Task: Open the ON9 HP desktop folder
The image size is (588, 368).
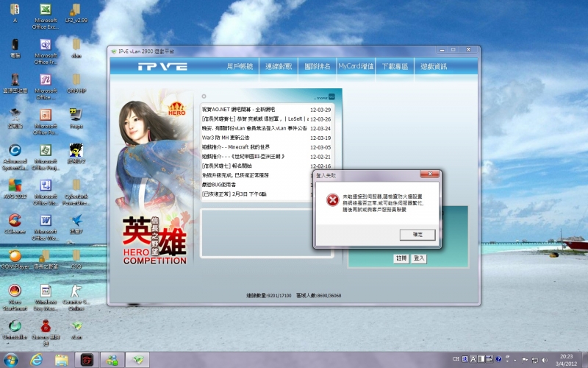Action: click(x=76, y=83)
